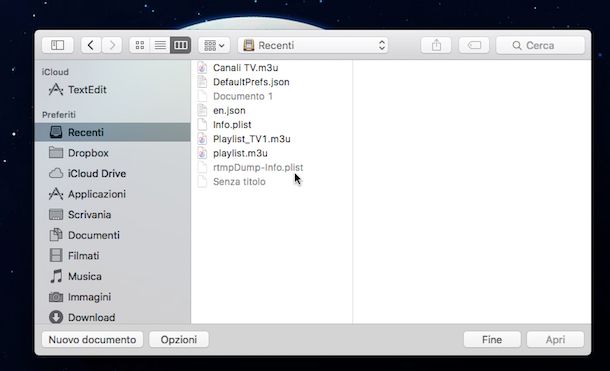Image resolution: width=610 pixels, height=371 pixels.
Task: Go forward with the right arrow
Action: click(112, 46)
